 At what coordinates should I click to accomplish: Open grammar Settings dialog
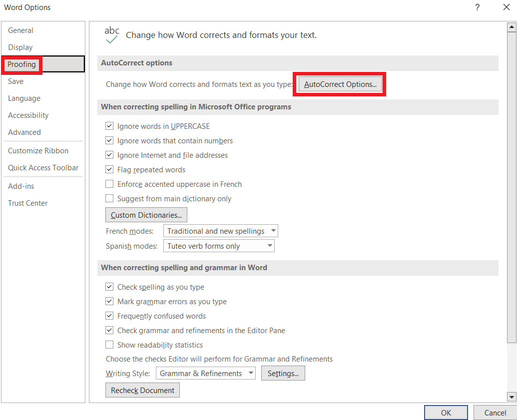(283, 373)
